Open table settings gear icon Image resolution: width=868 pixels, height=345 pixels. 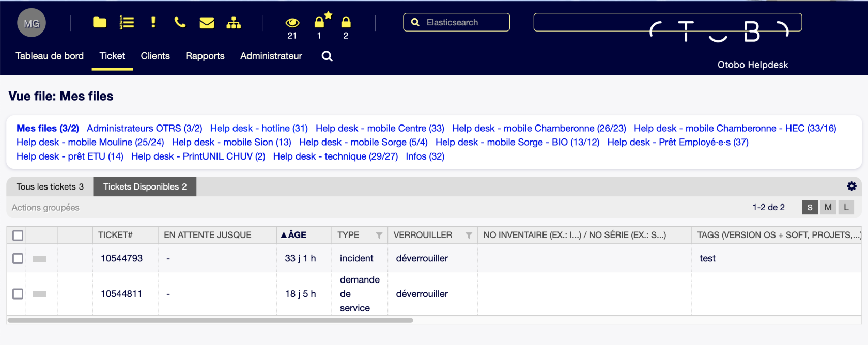click(x=851, y=186)
